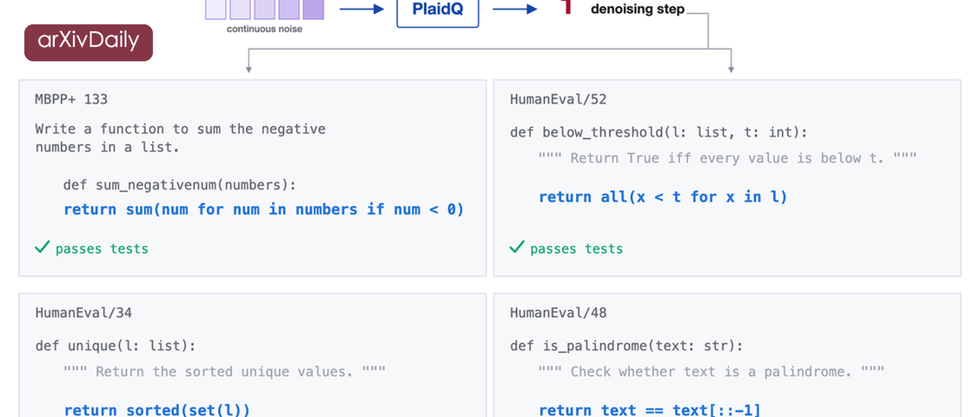Click 'Write a function to sum the negative' text
Screen dimensions: 980x417
pos(181,129)
